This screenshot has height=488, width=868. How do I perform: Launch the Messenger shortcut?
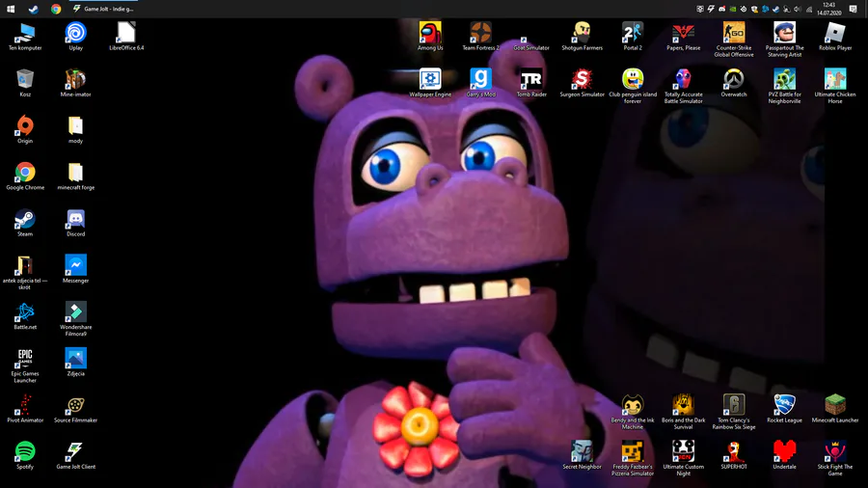pos(76,269)
